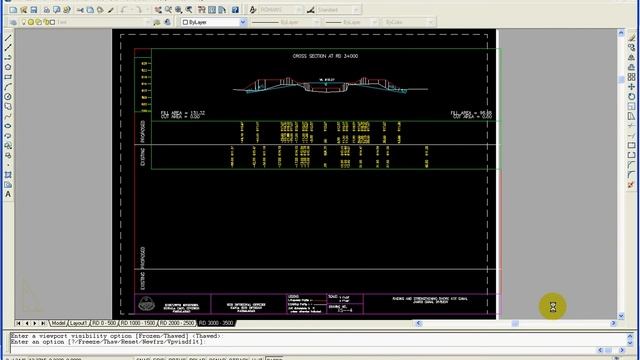Click the Cut scissors icon

[80, 9]
